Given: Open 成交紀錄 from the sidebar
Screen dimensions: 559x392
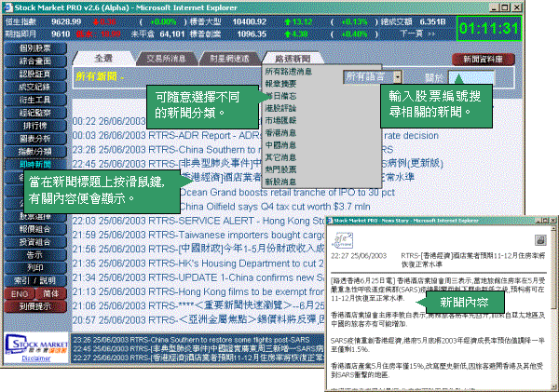Looking at the screenshot, I should pos(35,87).
